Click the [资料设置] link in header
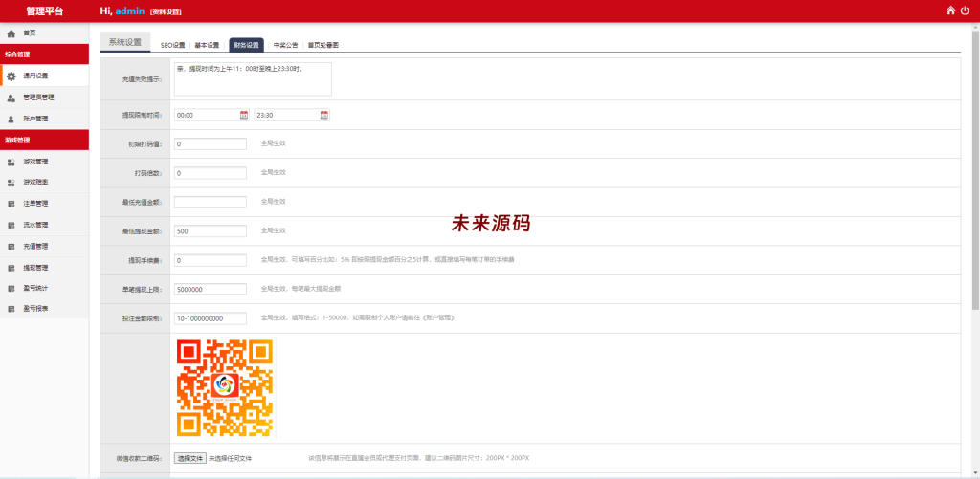This screenshot has width=980, height=479. [x=166, y=11]
